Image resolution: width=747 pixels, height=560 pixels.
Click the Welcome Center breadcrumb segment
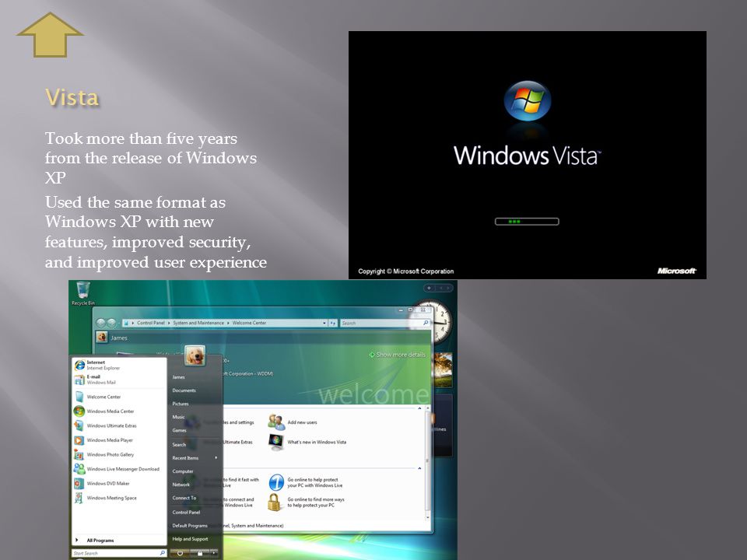[x=249, y=323]
